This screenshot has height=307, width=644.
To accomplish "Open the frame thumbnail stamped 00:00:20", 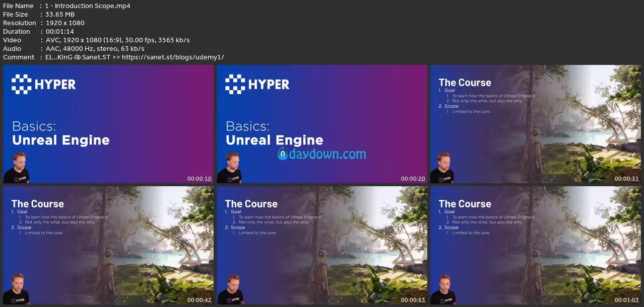I will 322,124.
